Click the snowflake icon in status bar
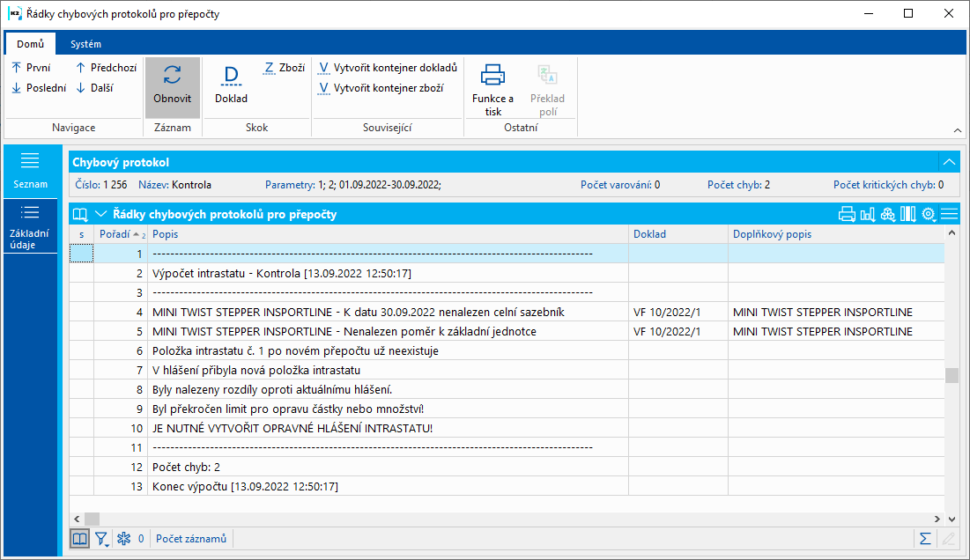The width and height of the screenshot is (970, 560). point(124,538)
